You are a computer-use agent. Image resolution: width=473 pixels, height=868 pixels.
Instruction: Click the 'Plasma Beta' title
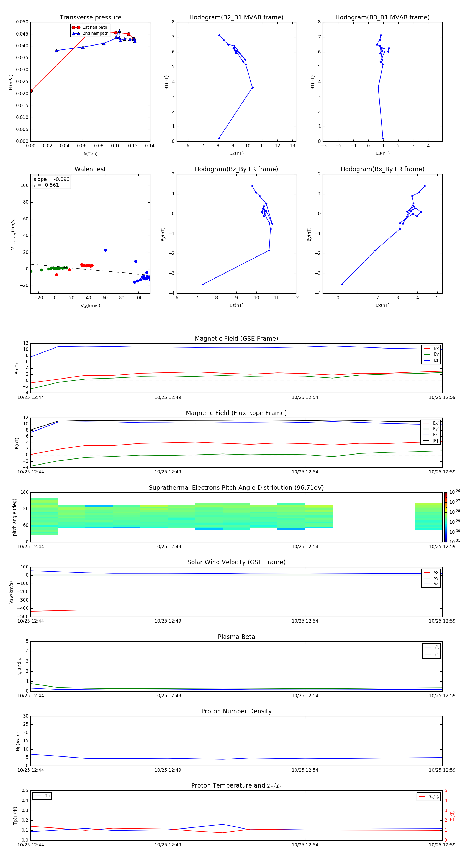click(x=236, y=637)
